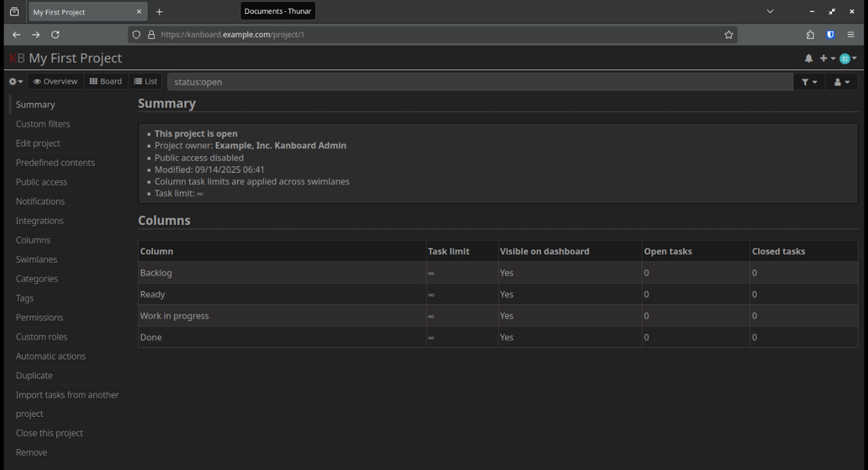Screen dimensions: 868x470
Task: Open the browser extensions puzzle icon
Action: 810,35
